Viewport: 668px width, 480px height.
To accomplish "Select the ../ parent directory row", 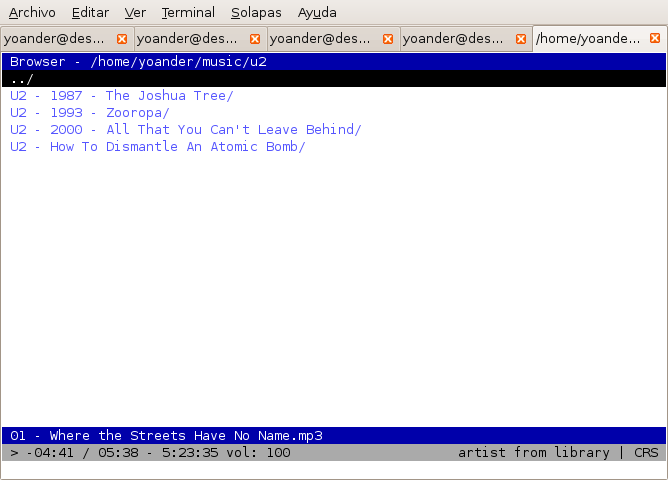I will coord(334,79).
